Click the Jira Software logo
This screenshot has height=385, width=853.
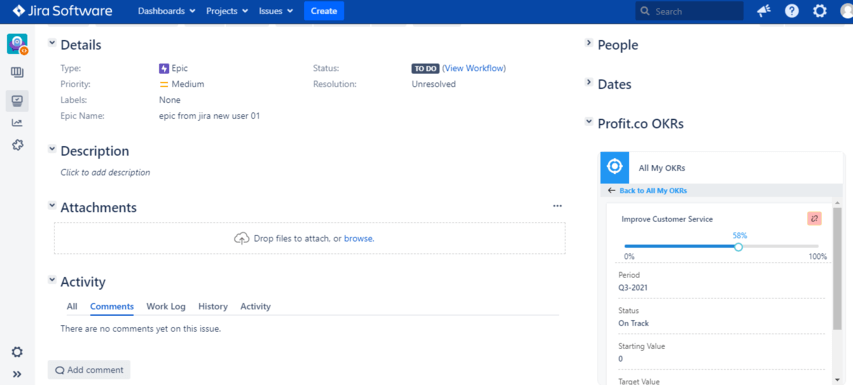(62, 11)
